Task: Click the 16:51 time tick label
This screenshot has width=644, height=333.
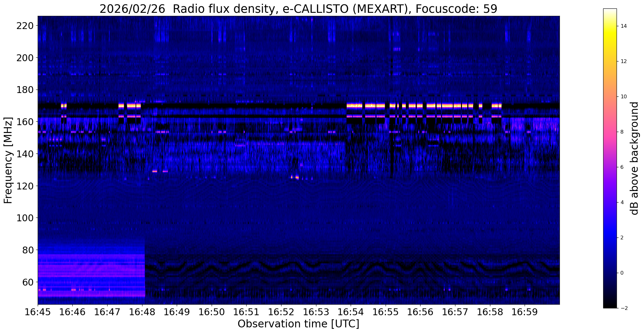Action: tap(247, 312)
